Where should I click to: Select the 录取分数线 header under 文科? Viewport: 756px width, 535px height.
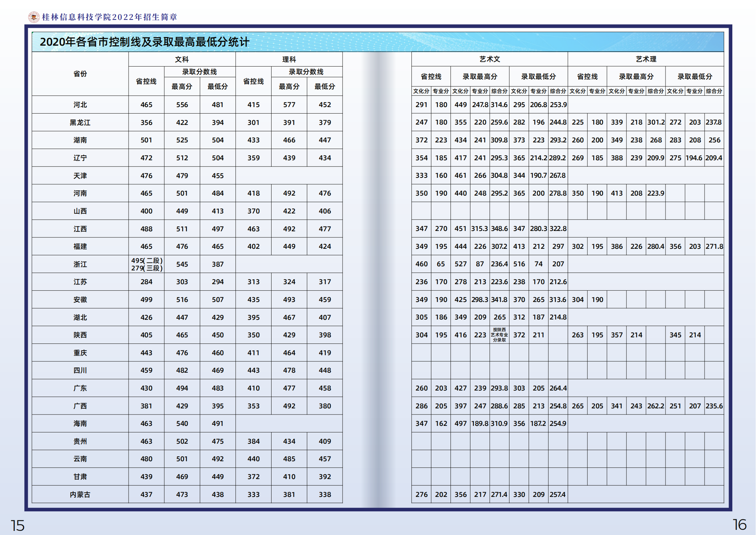click(200, 72)
